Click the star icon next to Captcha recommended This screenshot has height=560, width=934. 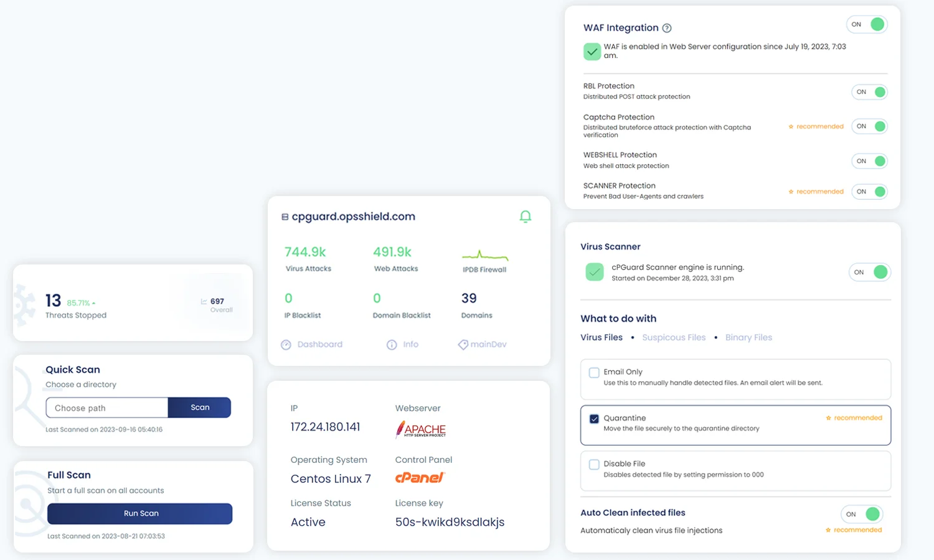[x=791, y=127]
